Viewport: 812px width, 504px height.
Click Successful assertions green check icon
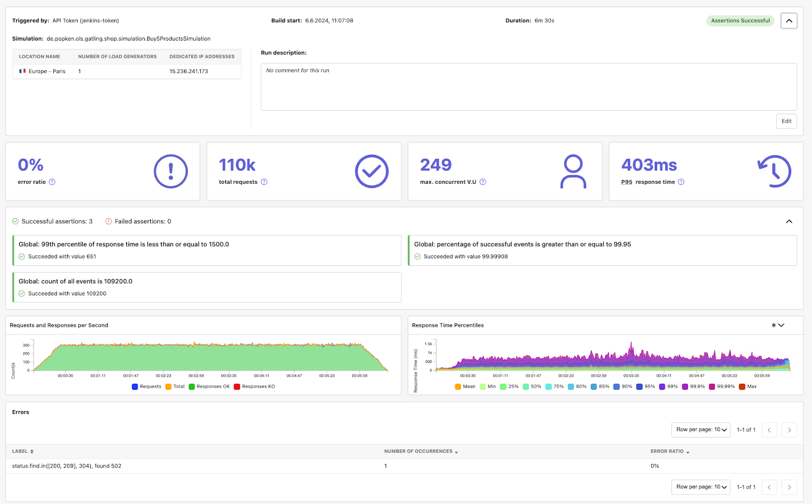point(16,221)
